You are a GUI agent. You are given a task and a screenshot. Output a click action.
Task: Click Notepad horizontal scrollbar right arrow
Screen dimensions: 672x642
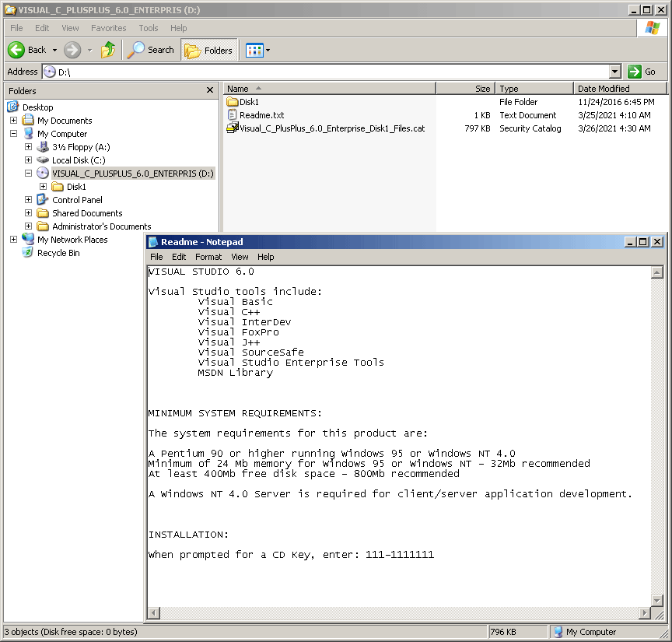coord(644,613)
